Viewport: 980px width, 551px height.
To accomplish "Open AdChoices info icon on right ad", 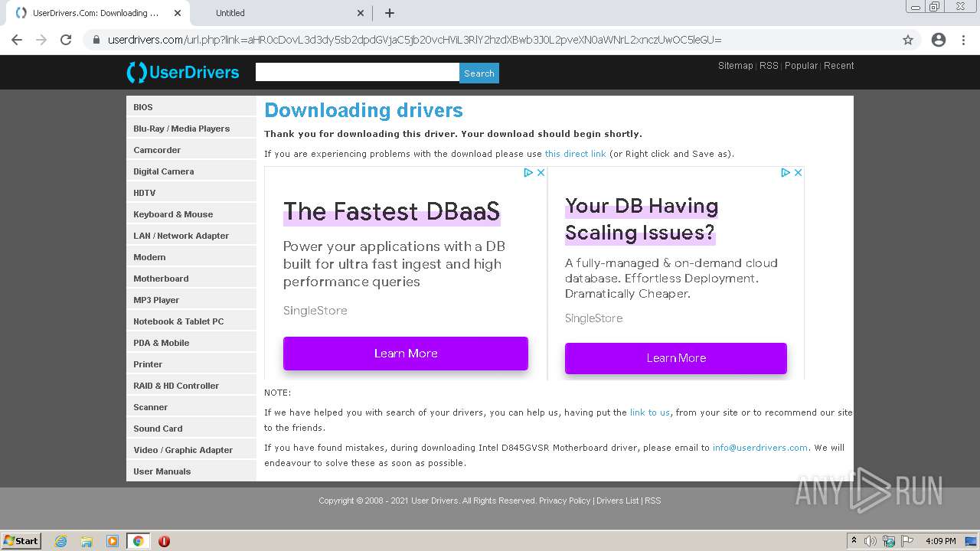I will (785, 173).
